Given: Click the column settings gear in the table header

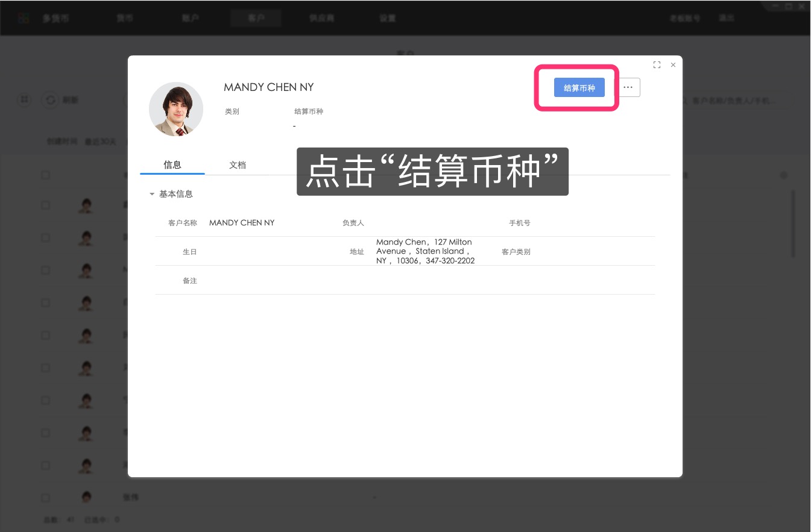Looking at the screenshot, I should click(x=783, y=175).
